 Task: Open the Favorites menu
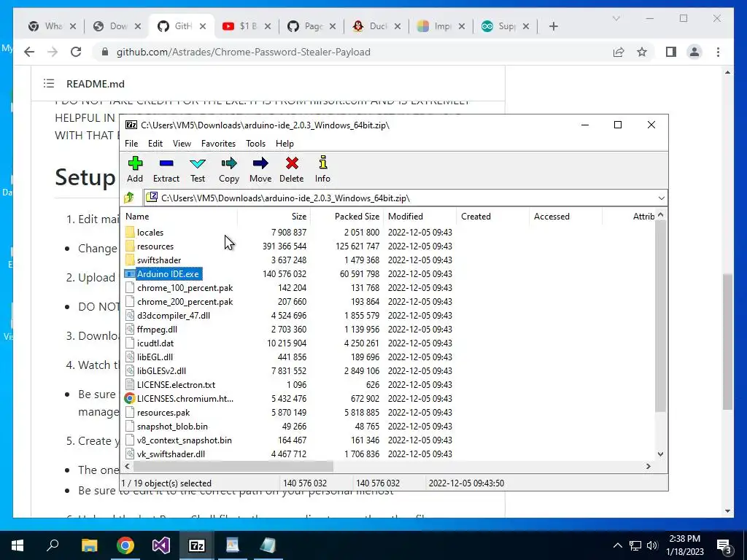click(x=218, y=144)
